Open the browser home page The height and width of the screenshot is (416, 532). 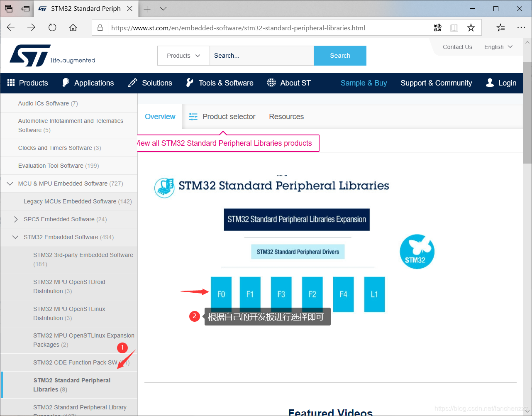tap(73, 28)
